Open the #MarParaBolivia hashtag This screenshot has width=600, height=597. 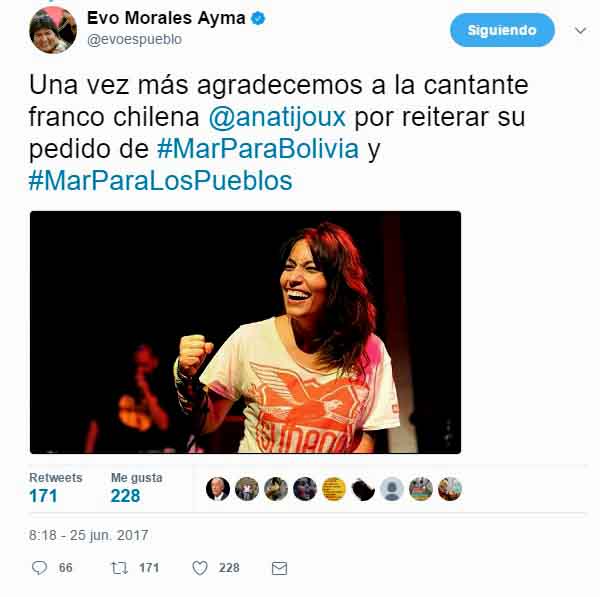(258, 149)
